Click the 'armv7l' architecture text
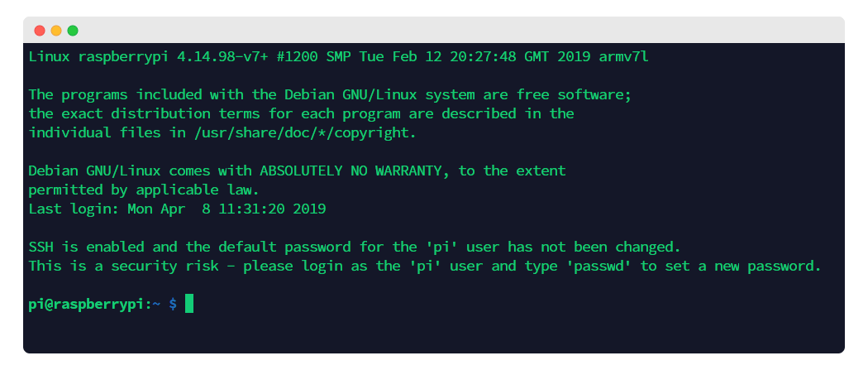Viewport: 868px width, 370px height. pyautogui.click(x=623, y=56)
